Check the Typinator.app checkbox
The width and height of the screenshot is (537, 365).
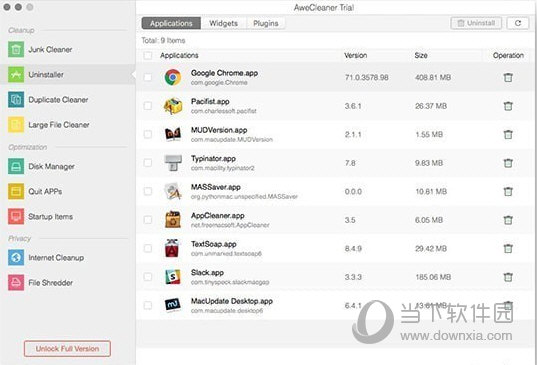coord(148,163)
